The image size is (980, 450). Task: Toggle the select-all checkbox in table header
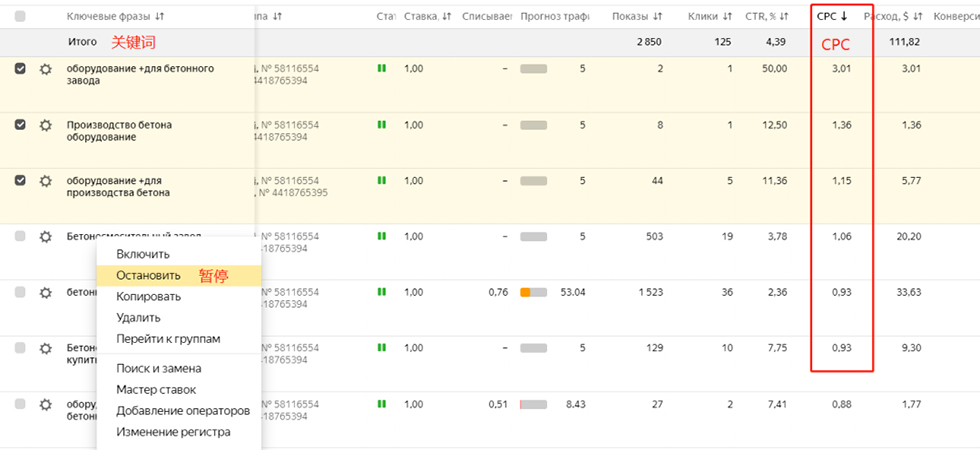[20, 16]
